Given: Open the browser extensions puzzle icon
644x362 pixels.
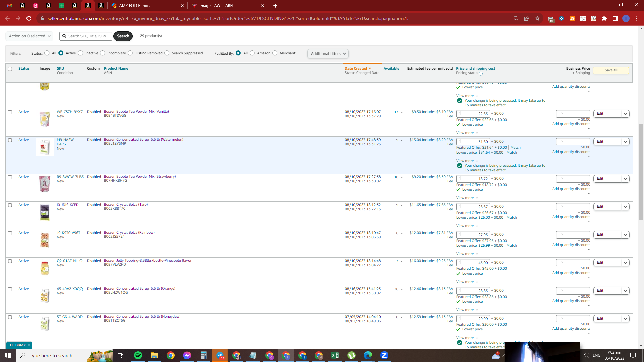Looking at the screenshot, I should coord(604,18).
